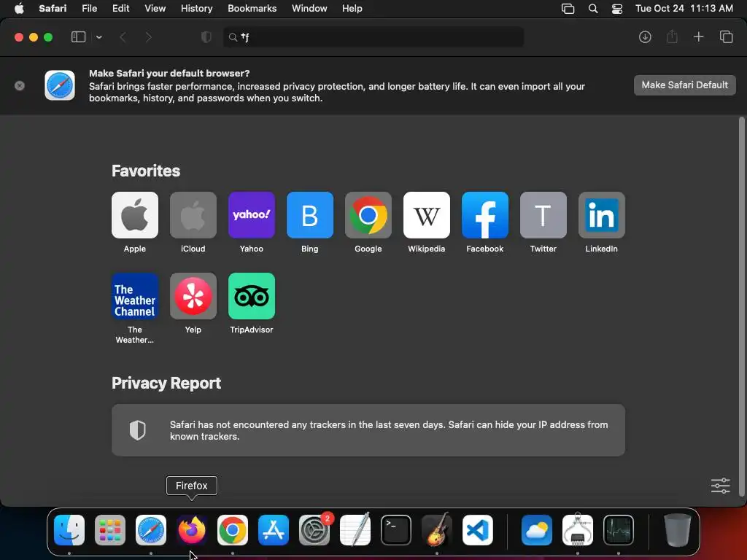Open the TripAdvisor favorite
Image resolution: width=747 pixels, height=560 pixels.
pyautogui.click(x=252, y=296)
